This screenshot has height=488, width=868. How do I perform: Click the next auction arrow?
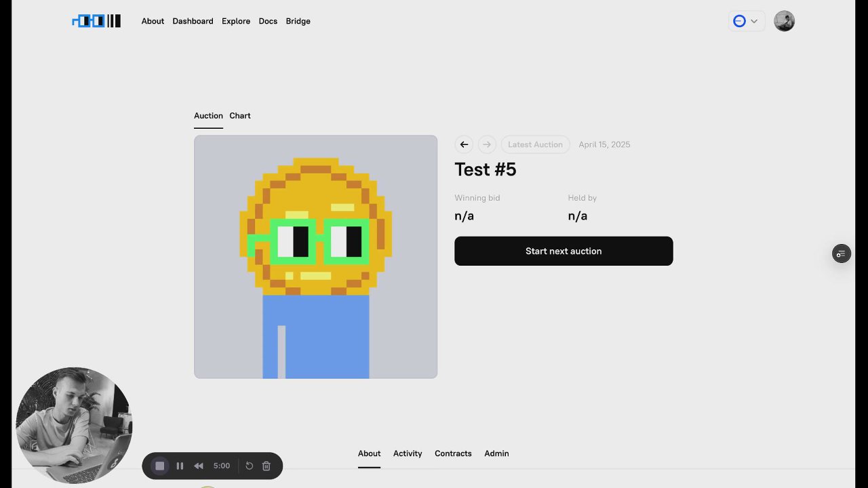[x=487, y=144]
